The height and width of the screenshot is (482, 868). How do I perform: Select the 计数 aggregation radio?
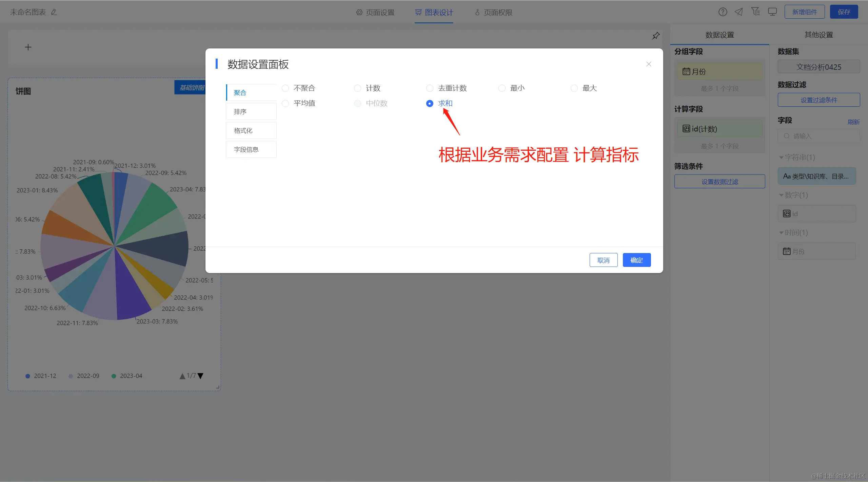[x=358, y=88]
